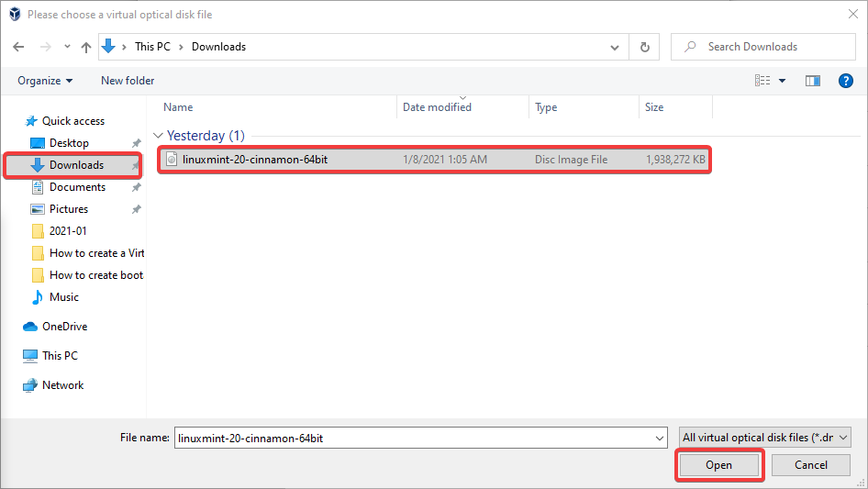Click the This PC computer icon
Screen dimensions: 868x489
pyautogui.click(x=30, y=356)
